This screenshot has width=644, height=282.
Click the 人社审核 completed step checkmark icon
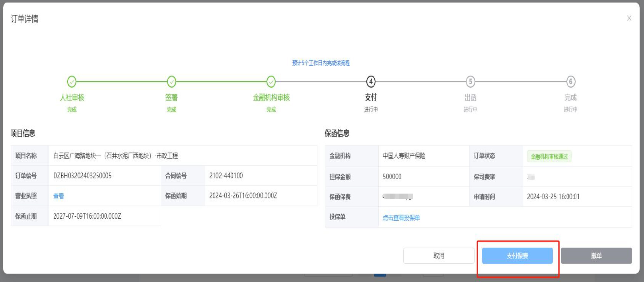coord(72,82)
